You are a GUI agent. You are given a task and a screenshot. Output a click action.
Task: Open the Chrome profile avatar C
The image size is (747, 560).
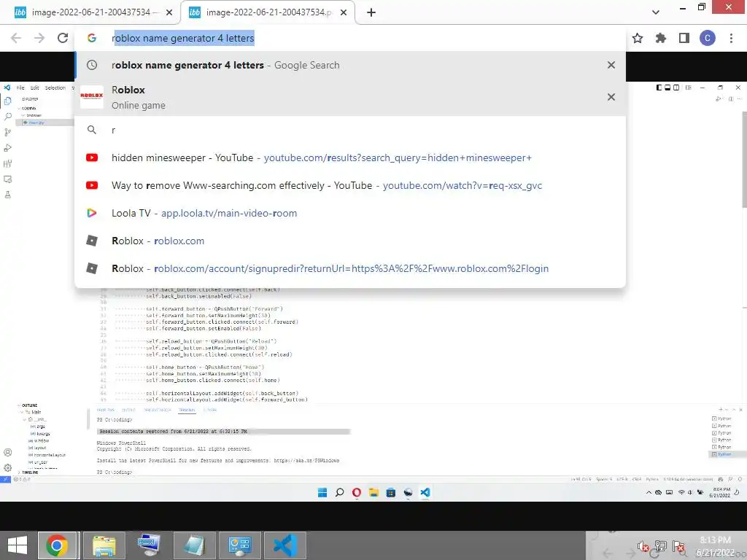pos(708,38)
